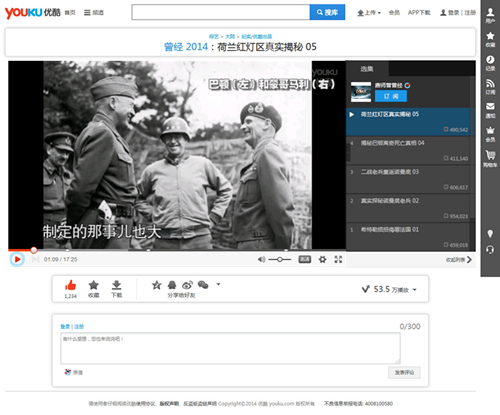Click the thumbs-up like icon

pos(70,285)
